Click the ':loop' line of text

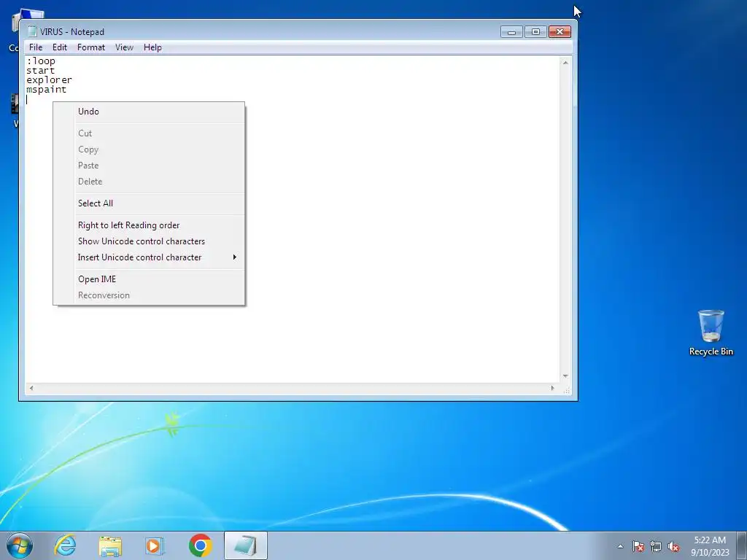[41, 61]
